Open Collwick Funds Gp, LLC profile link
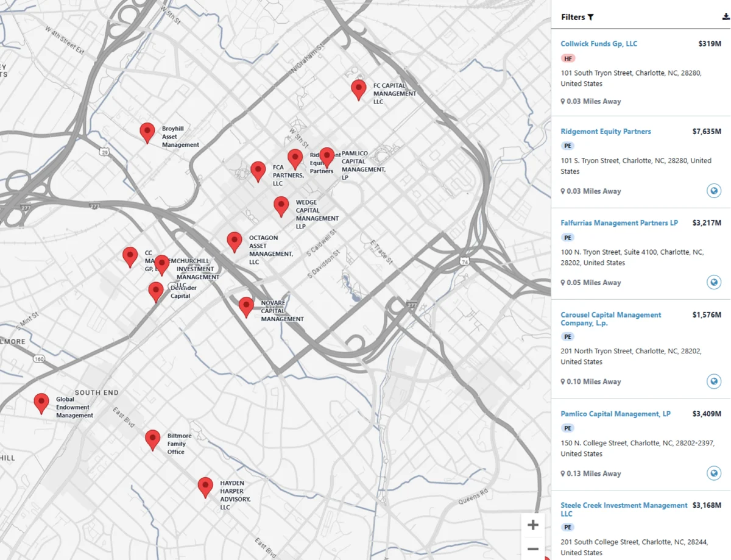 tap(599, 44)
